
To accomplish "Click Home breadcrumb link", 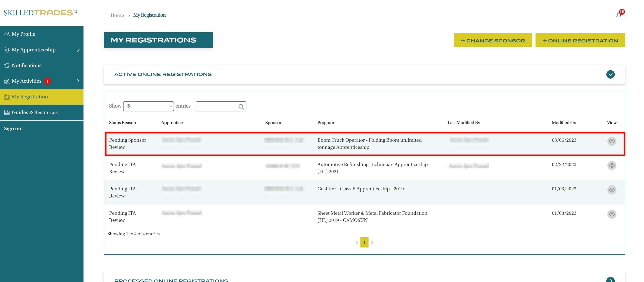I will tap(117, 15).
